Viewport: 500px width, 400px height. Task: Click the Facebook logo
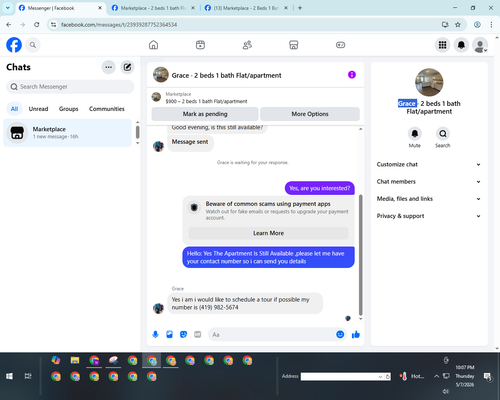pyautogui.click(x=14, y=45)
